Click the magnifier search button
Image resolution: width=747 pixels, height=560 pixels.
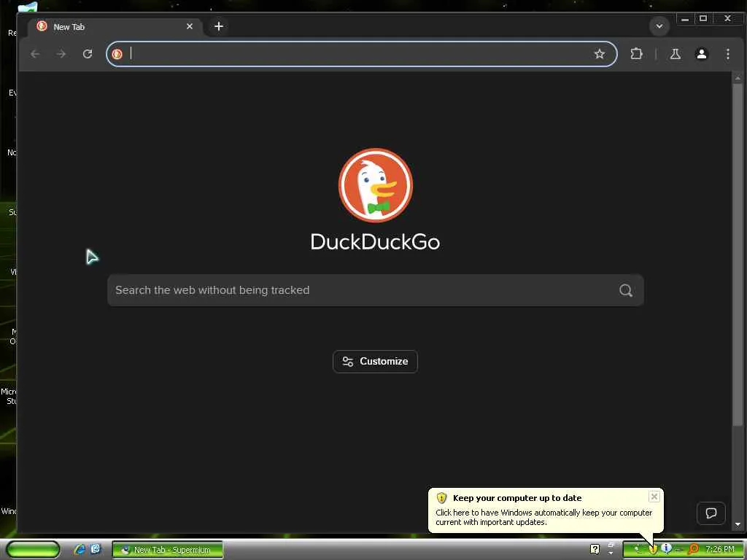625,290
